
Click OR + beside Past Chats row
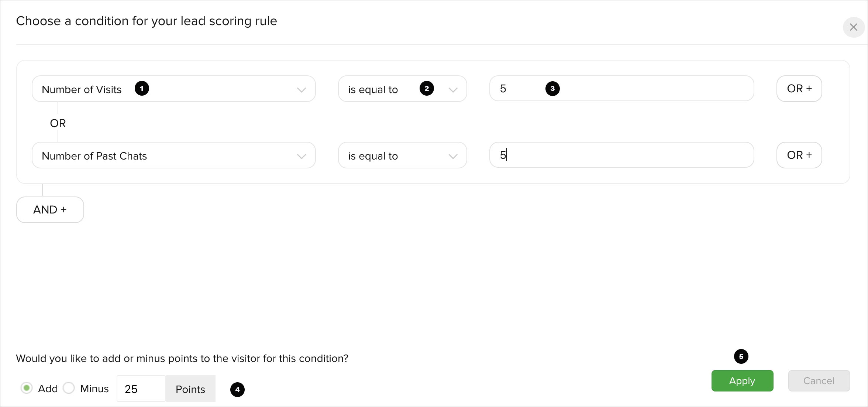pyautogui.click(x=799, y=155)
